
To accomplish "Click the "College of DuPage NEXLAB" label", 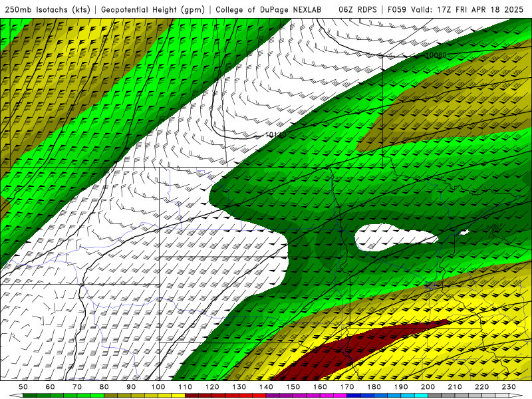I will pos(269,9).
